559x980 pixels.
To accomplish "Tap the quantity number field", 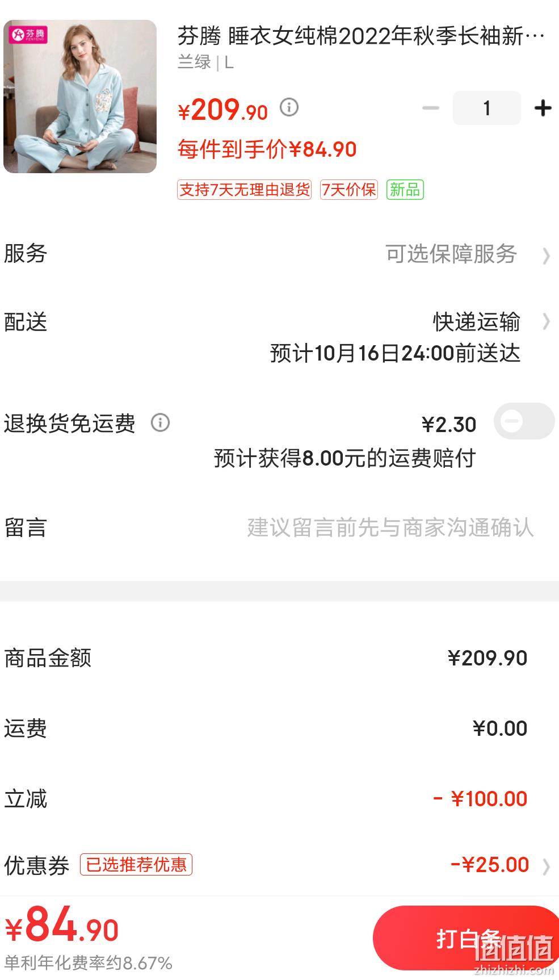I will (x=487, y=108).
